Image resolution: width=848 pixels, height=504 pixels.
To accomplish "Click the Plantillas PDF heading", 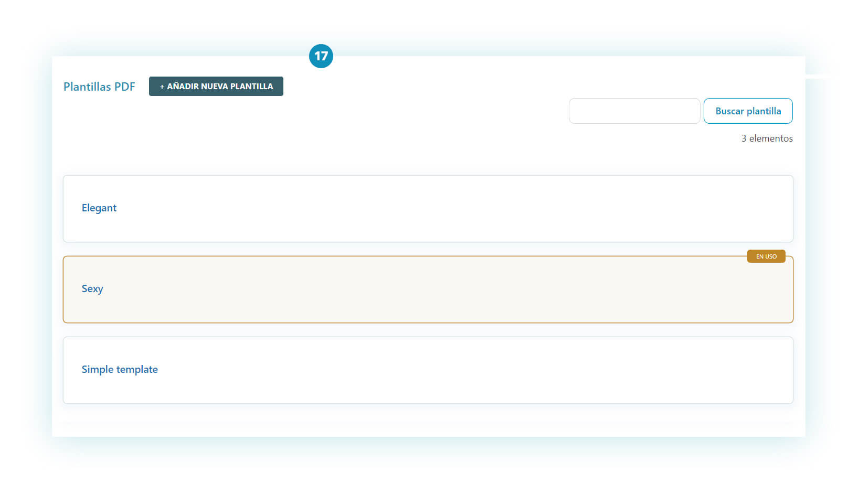I will (99, 87).
